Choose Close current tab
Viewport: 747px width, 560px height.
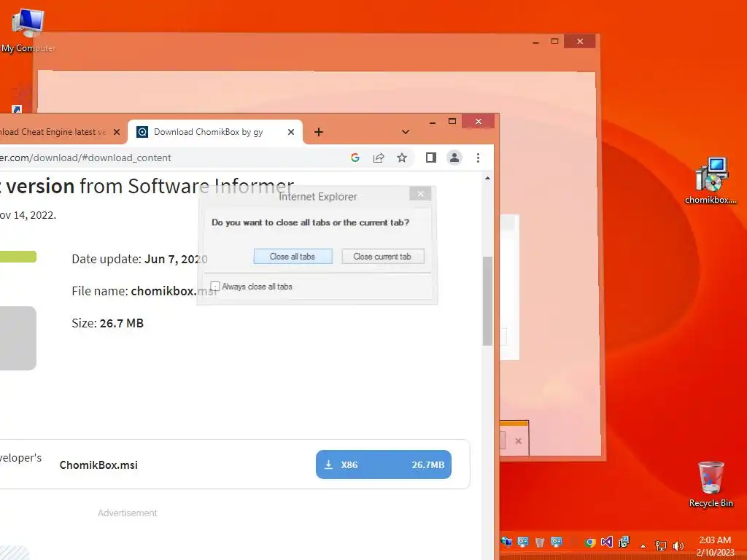382,256
